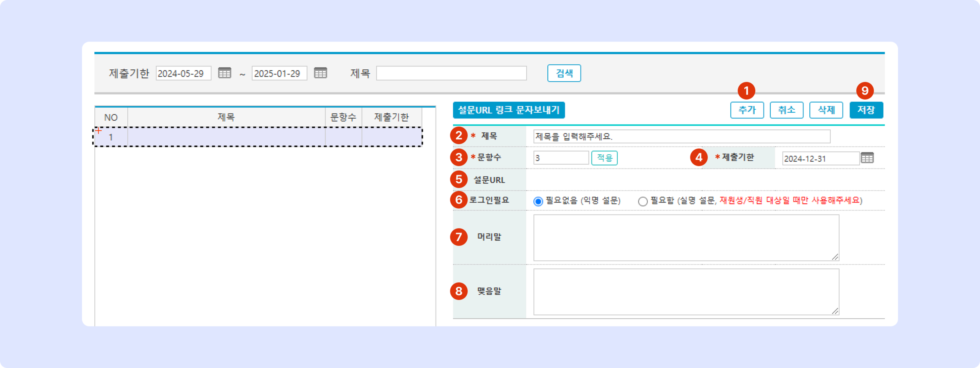
Task: Click the 검색 search button
Action: pyautogui.click(x=564, y=73)
